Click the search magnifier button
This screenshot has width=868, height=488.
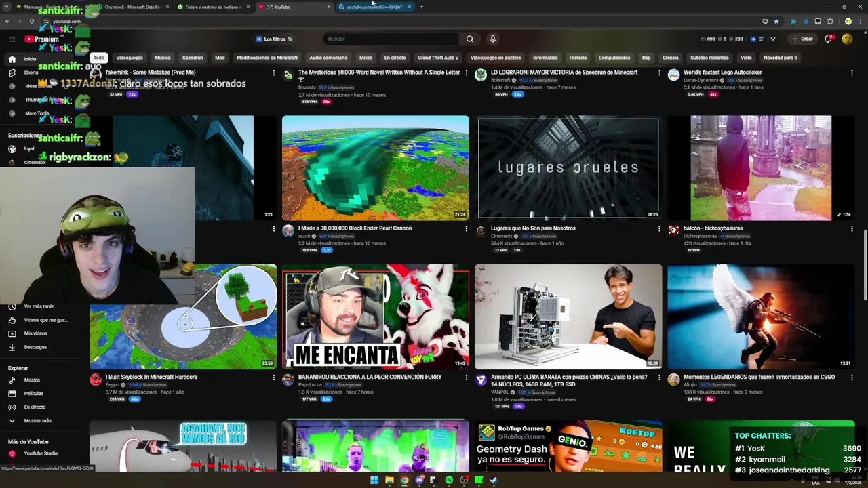pos(470,39)
